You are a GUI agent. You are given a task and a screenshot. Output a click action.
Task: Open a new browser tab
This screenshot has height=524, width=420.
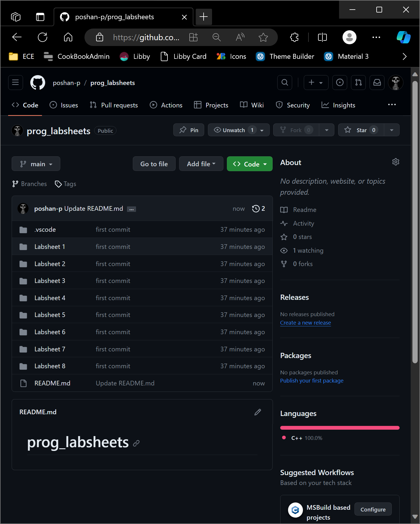[204, 17]
